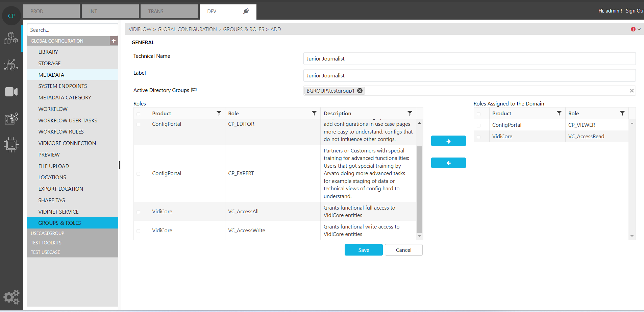Click the cubes icon in left sidebar
The height and width of the screenshot is (312, 644).
pyautogui.click(x=11, y=38)
